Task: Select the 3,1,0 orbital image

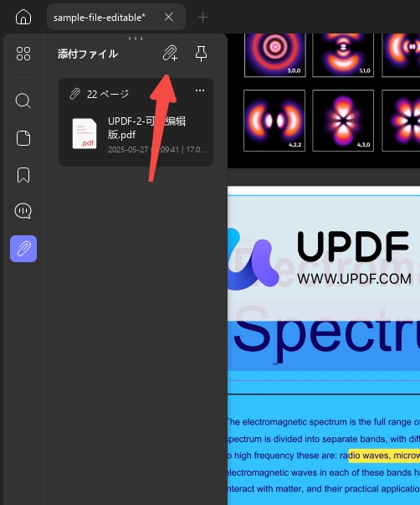Action: [x=343, y=55]
